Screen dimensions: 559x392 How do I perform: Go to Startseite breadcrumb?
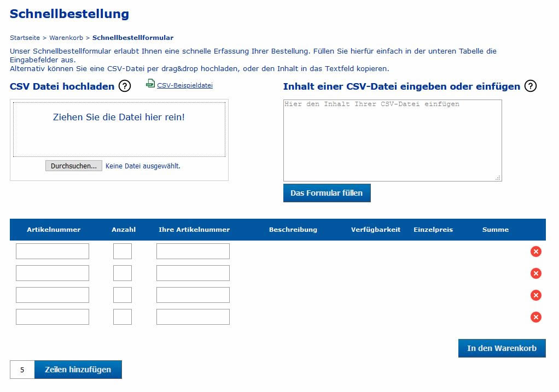click(25, 38)
